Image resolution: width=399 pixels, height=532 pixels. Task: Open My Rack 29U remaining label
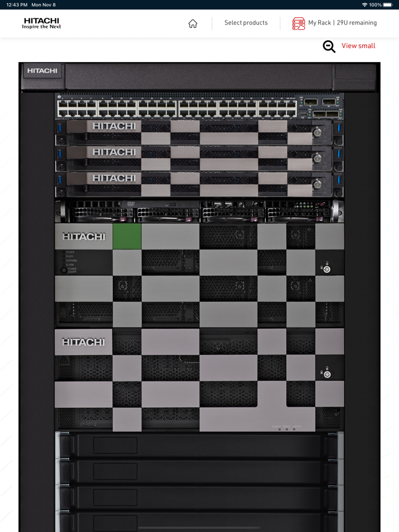[x=343, y=23]
